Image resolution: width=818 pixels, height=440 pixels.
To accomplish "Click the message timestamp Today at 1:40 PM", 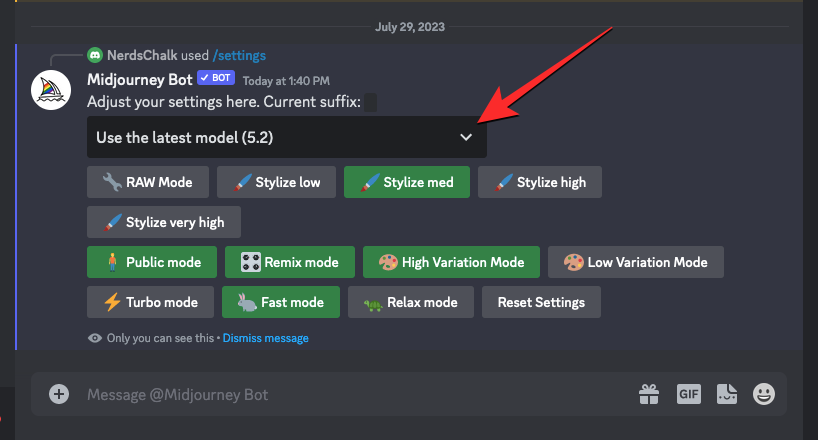I will 286,81.
